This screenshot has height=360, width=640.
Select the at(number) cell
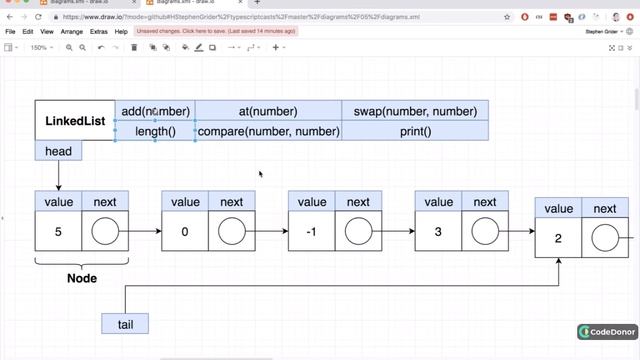[268, 111]
